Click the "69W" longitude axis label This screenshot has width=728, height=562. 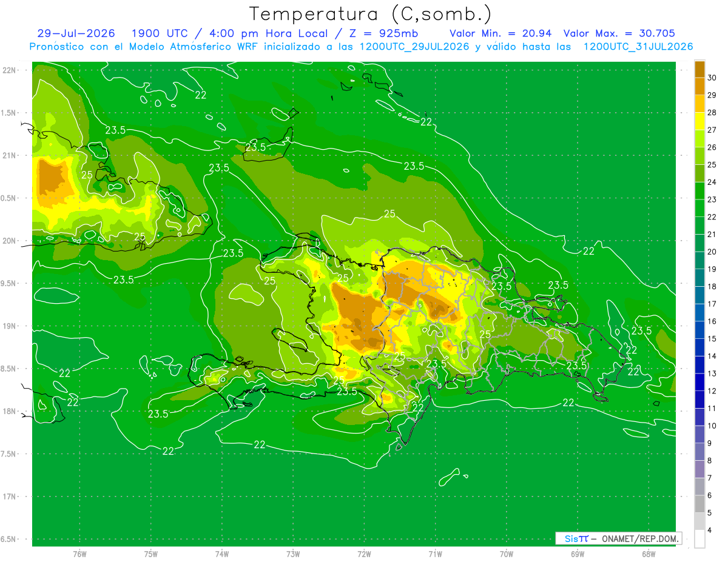point(577,554)
